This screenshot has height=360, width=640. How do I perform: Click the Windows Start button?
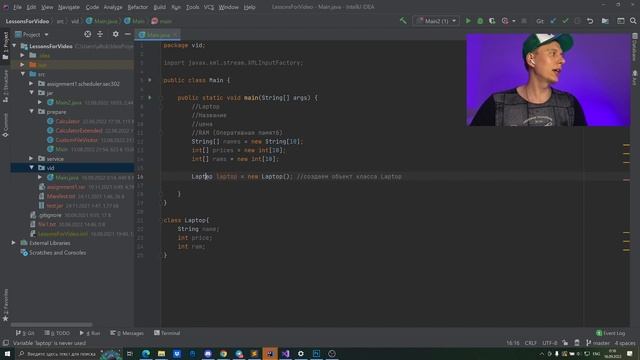click(7, 353)
